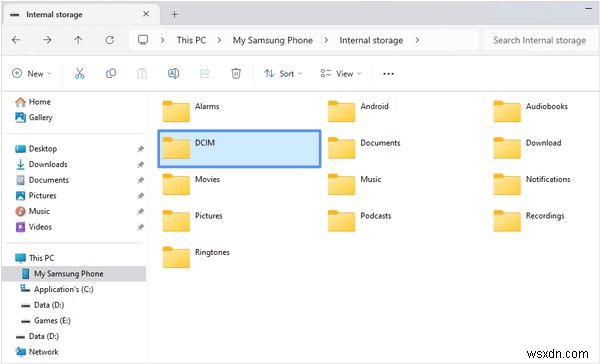Go forward with the right arrow

(x=47, y=40)
